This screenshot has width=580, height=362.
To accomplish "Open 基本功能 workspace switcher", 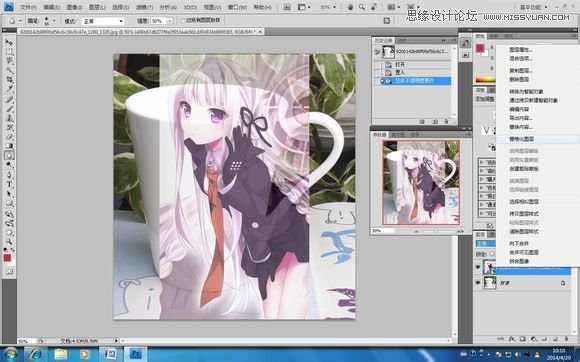I will click(533, 7).
